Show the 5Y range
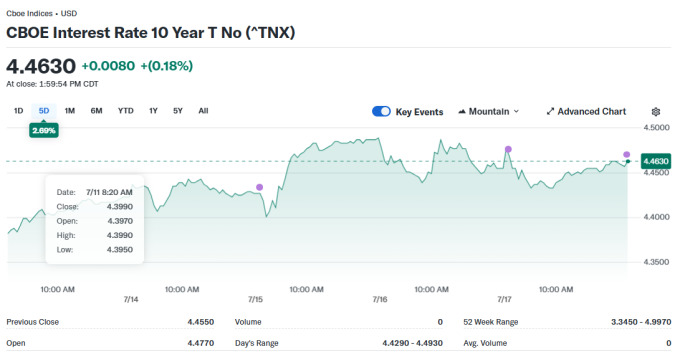Screen dimensions: 680x362 pos(178,111)
